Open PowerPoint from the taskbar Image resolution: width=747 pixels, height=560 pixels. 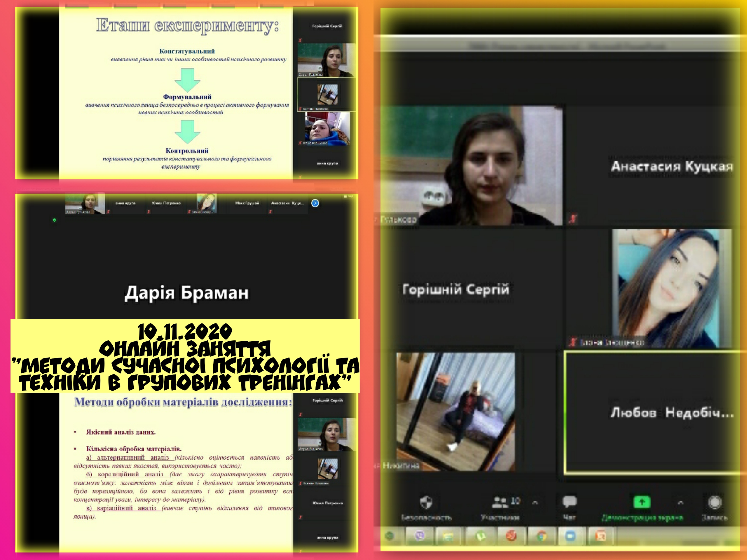tap(600, 536)
